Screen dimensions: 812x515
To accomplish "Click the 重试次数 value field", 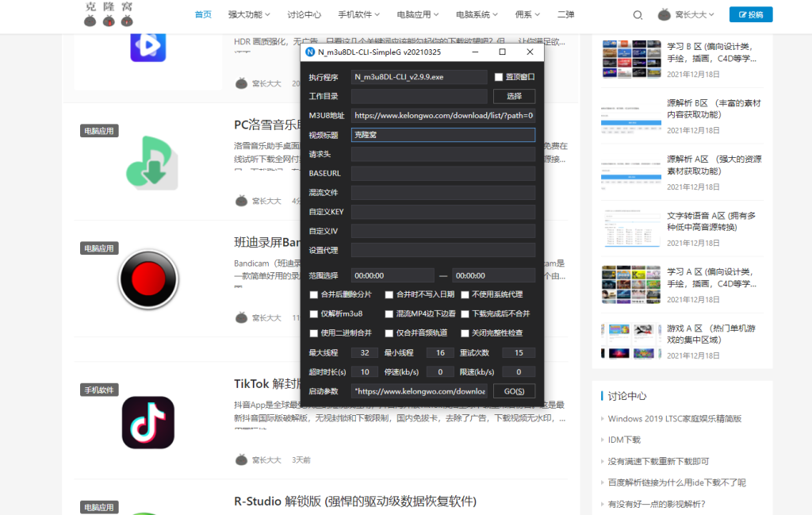I will (519, 353).
